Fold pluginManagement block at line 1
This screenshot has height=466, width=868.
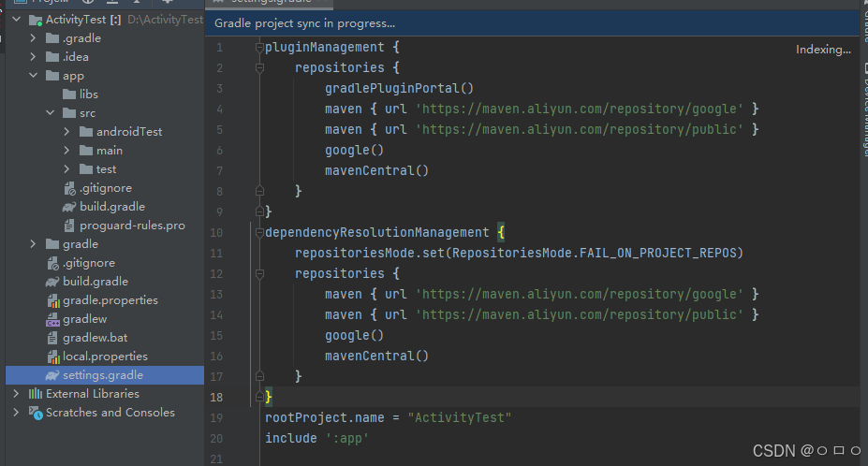(x=259, y=48)
